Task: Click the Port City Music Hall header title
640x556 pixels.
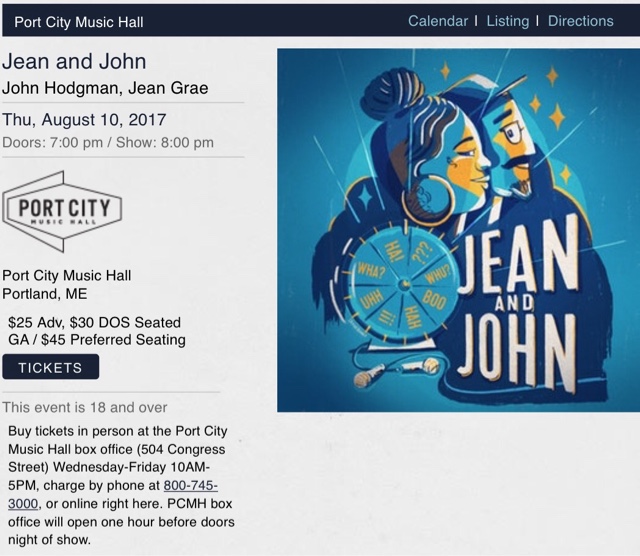Action: click(79, 22)
